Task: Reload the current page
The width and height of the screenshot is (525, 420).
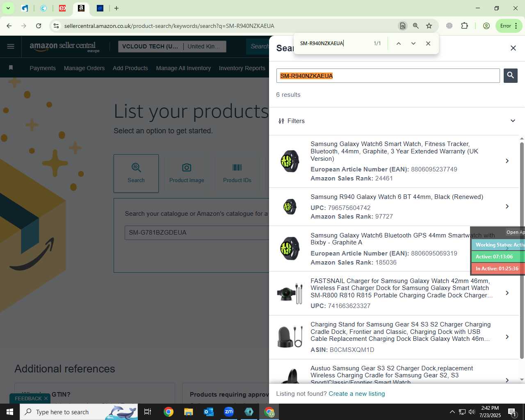Action: point(39,26)
